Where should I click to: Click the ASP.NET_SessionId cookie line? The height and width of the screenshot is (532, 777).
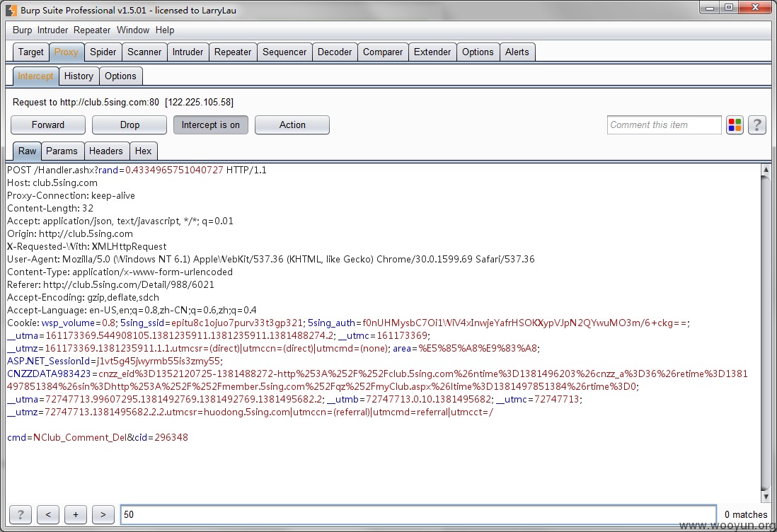point(115,361)
